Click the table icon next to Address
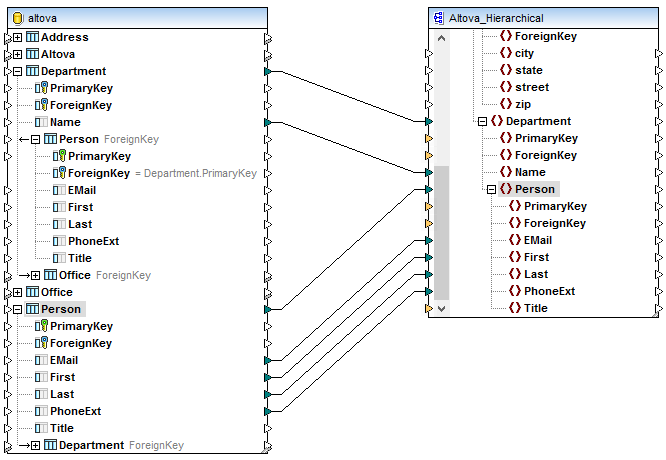Viewport: 666px width, 460px height. click(x=32, y=37)
